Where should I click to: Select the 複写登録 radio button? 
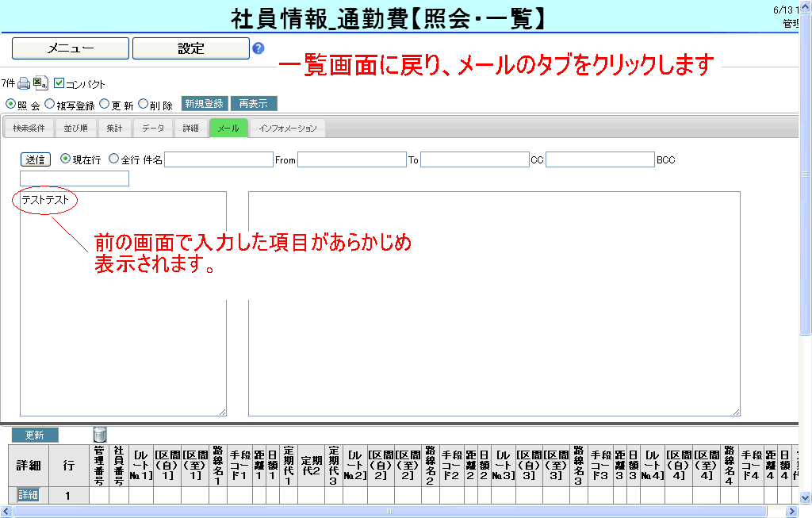tap(50, 104)
